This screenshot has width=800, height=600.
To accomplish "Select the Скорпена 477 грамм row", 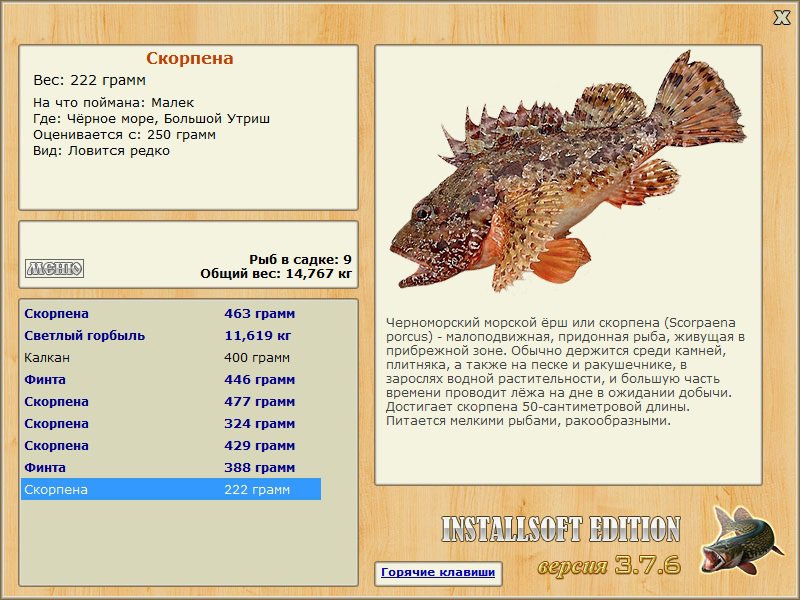I will coord(171,401).
